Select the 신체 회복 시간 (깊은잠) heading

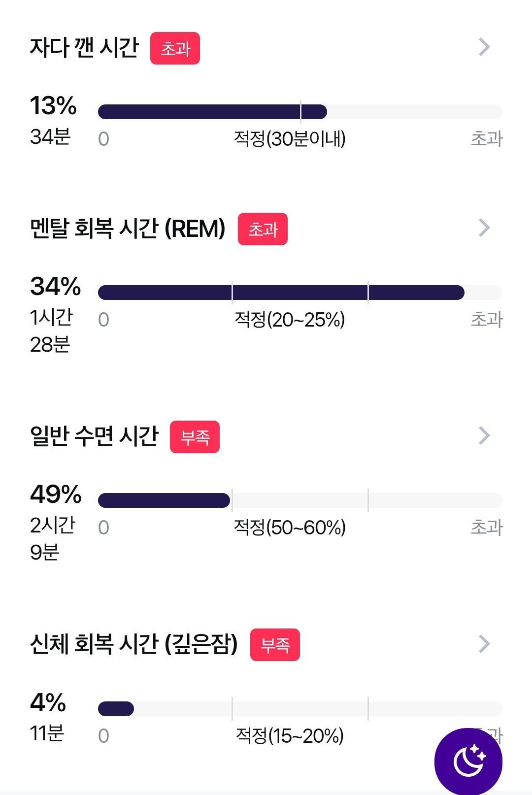coord(134,644)
